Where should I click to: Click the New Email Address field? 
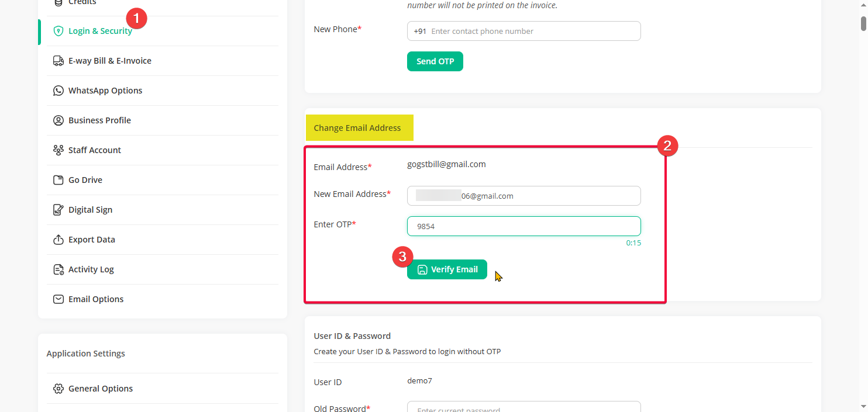(550, 196)
